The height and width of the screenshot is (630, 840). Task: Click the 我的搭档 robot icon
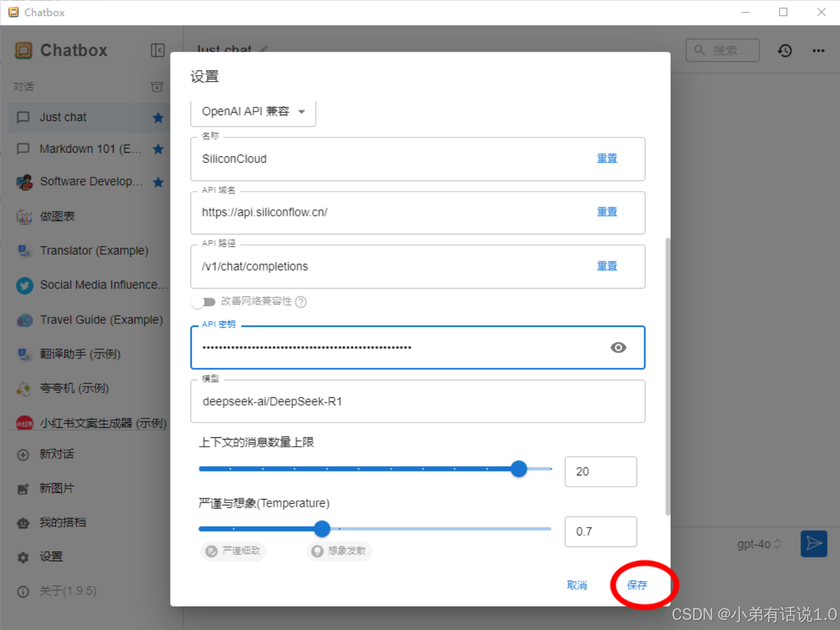[x=23, y=523]
